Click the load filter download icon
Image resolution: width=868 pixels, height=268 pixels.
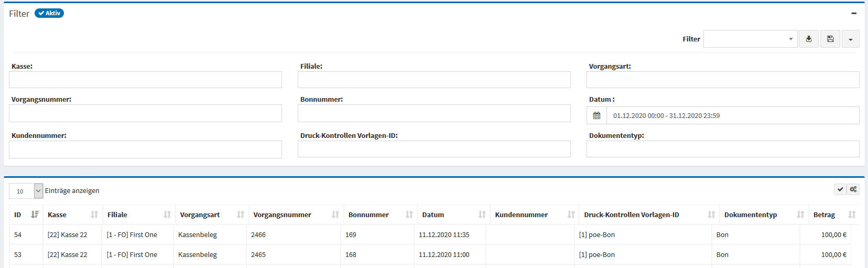[x=809, y=39]
